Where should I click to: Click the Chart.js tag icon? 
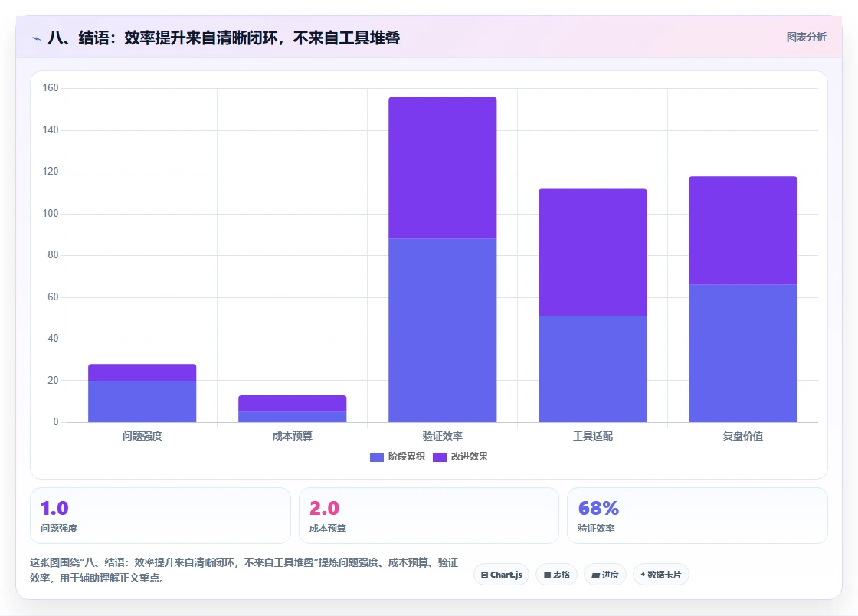point(484,575)
